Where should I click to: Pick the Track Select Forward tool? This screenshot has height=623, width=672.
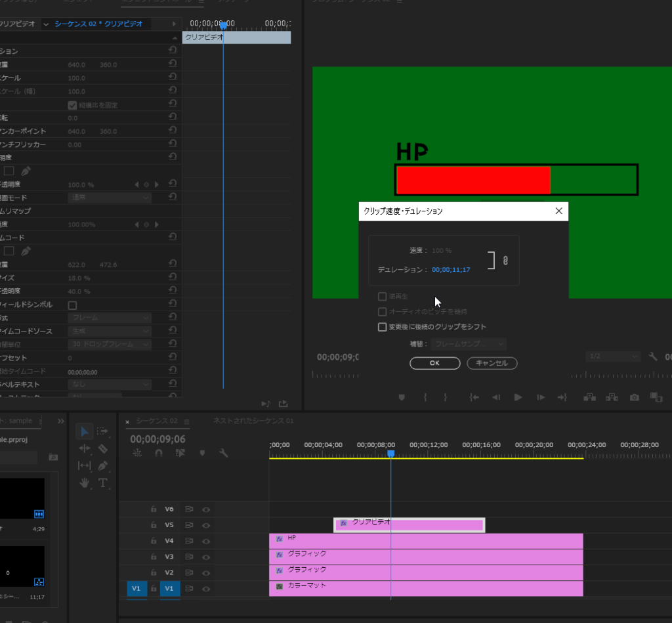(x=102, y=431)
